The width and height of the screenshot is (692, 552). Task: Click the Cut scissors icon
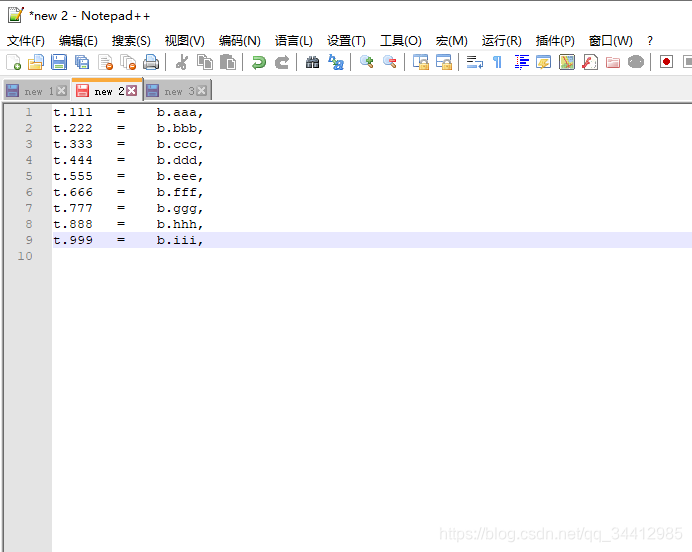click(x=181, y=62)
